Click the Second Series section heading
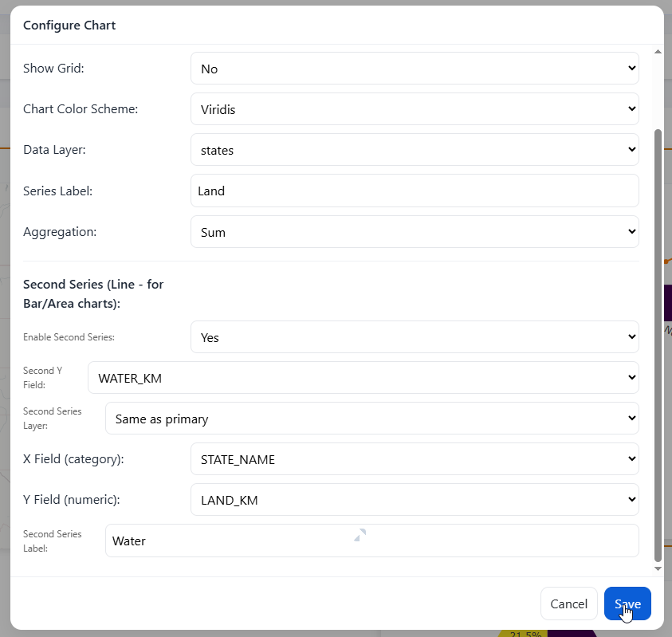 click(93, 293)
